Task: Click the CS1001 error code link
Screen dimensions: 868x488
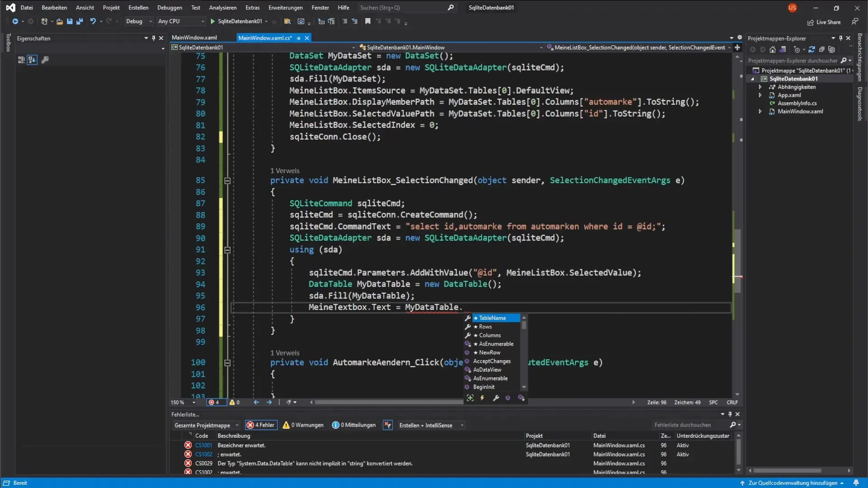Action: coord(203,446)
